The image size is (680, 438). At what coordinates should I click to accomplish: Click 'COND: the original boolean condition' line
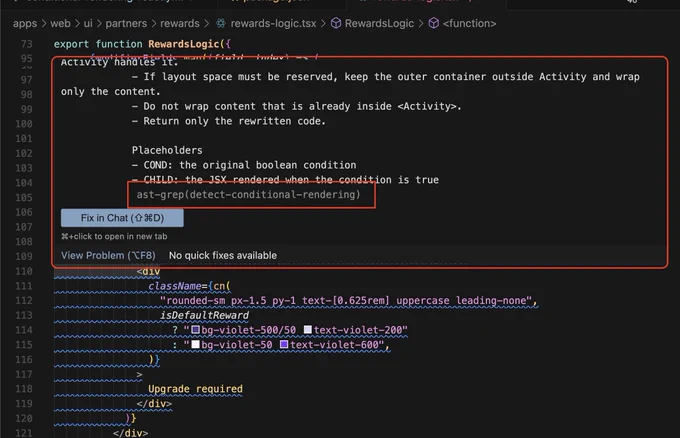point(244,165)
